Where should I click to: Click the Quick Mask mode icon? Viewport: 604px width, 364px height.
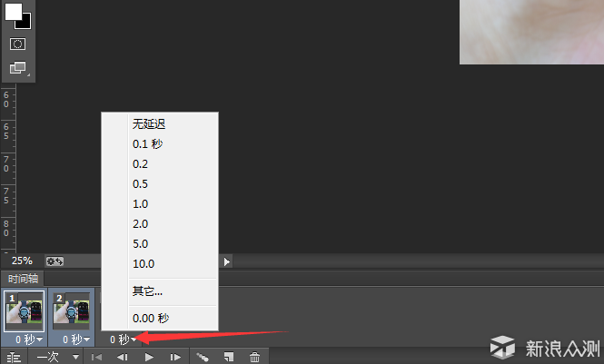pos(18,44)
